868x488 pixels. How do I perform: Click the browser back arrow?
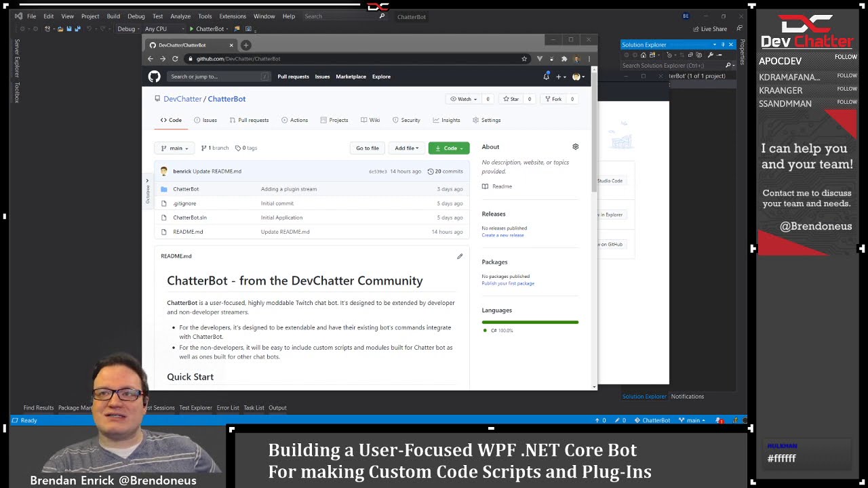tap(151, 59)
